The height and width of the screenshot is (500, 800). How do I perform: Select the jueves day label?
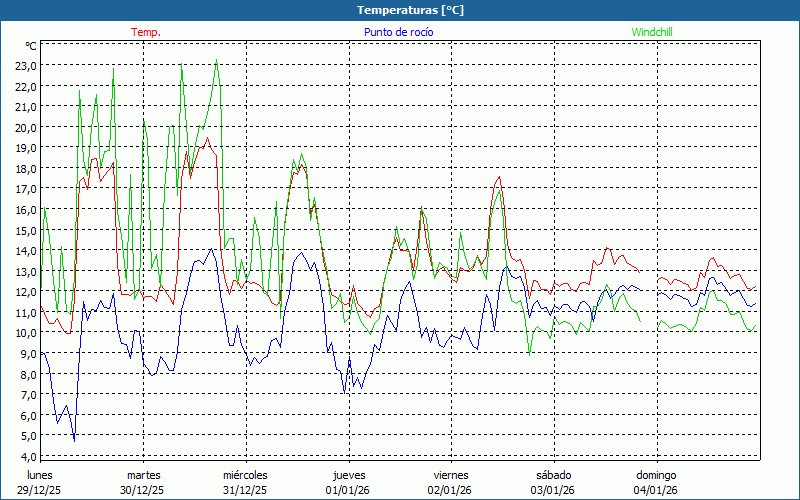348,475
